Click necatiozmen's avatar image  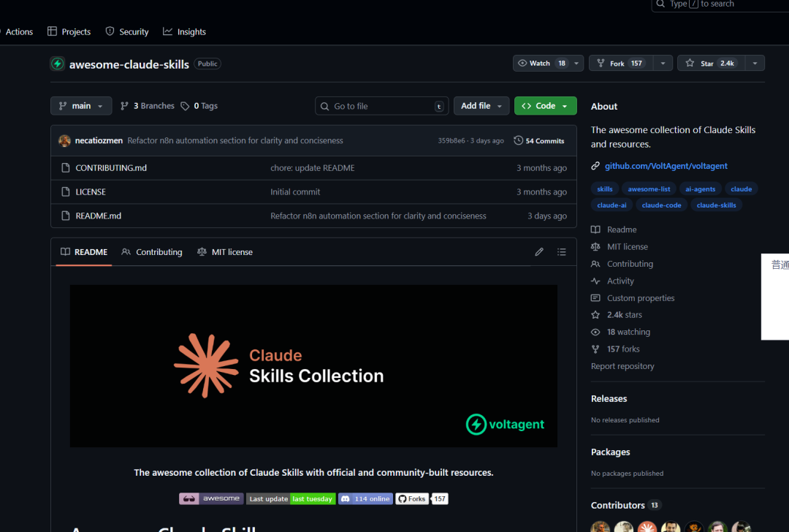click(x=64, y=141)
